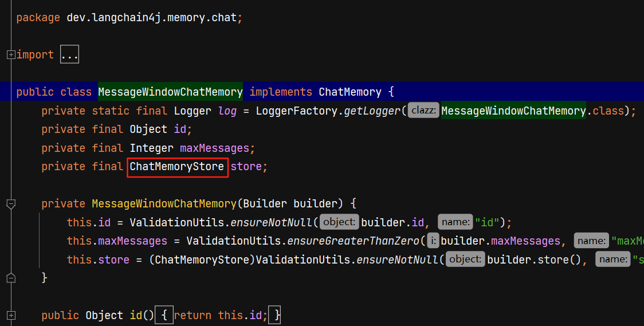Click the 'store' field name in its declaration
The image size is (644, 326).
click(246, 166)
